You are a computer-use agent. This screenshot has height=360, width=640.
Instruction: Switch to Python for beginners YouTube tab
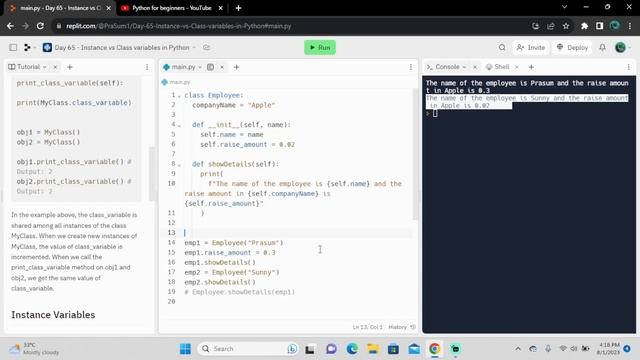coord(171,8)
